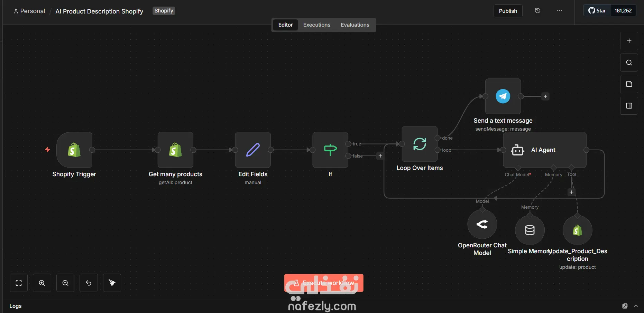Open the Get many products node
This screenshot has width=644, height=313.
175,150
